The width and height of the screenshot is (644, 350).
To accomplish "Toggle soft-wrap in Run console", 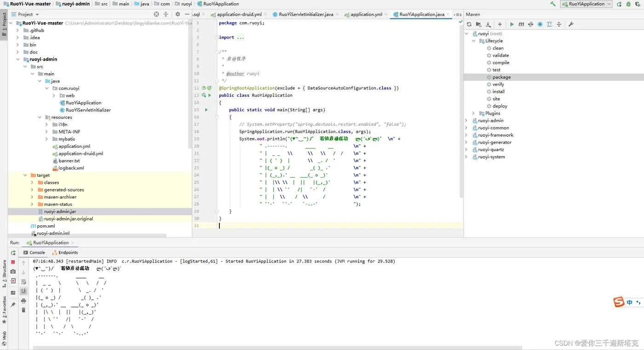I will click(23, 282).
